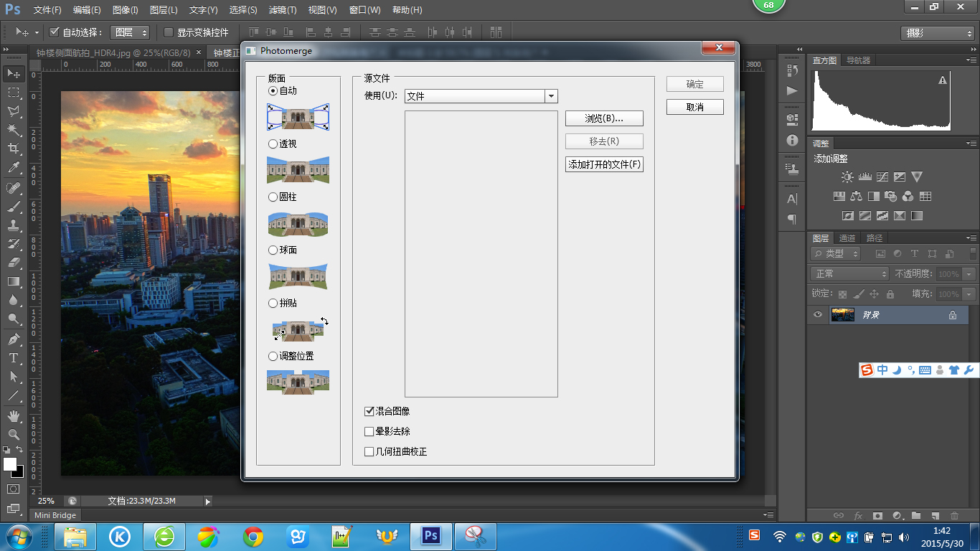Open the 滤镜(T) Filter menu
This screenshot has height=551, width=980.
point(282,10)
